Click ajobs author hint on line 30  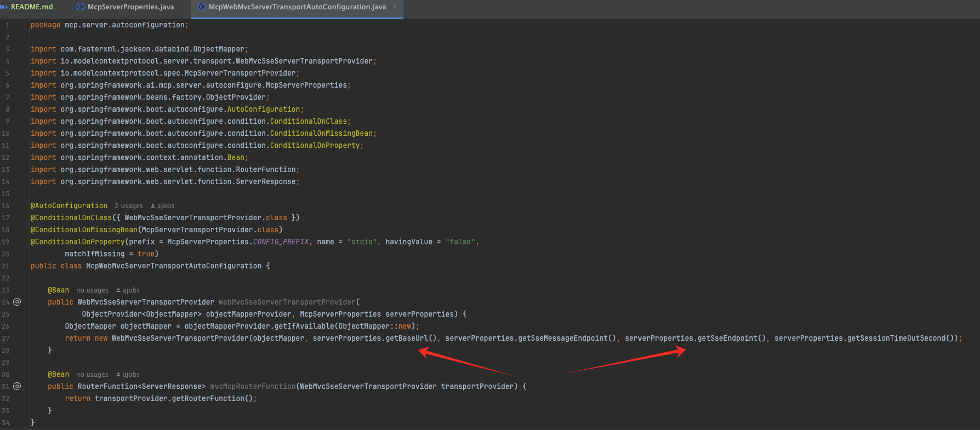[x=128, y=375]
